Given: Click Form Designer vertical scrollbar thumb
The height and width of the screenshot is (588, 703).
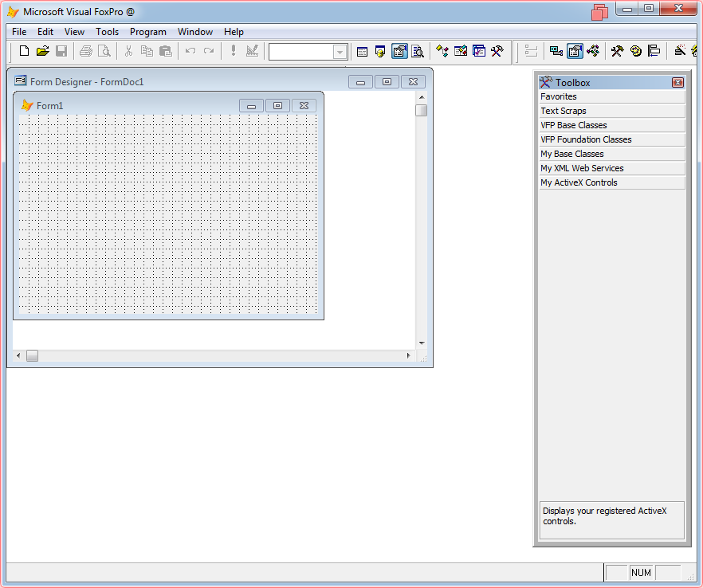Looking at the screenshot, I should pos(422,110).
